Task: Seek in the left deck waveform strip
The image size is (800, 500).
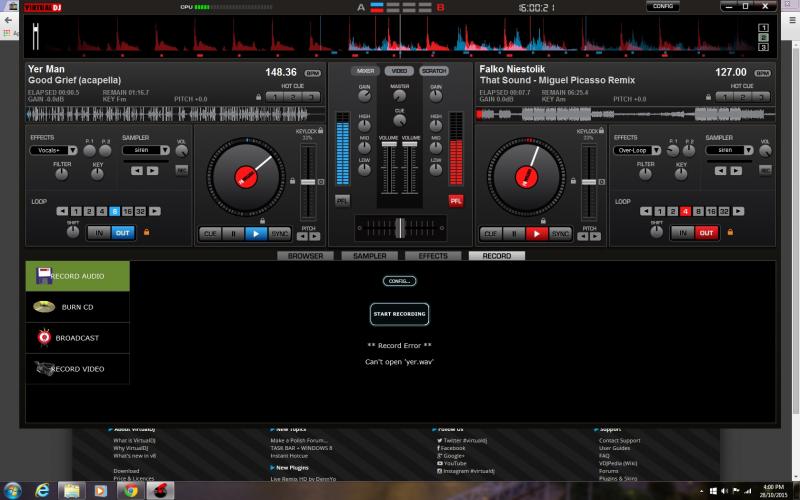Action: tap(175, 114)
